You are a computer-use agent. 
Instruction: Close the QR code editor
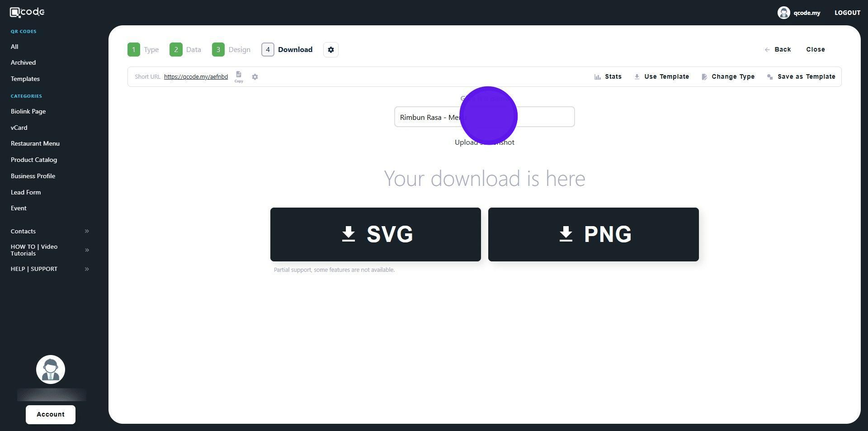pyautogui.click(x=816, y=50)
